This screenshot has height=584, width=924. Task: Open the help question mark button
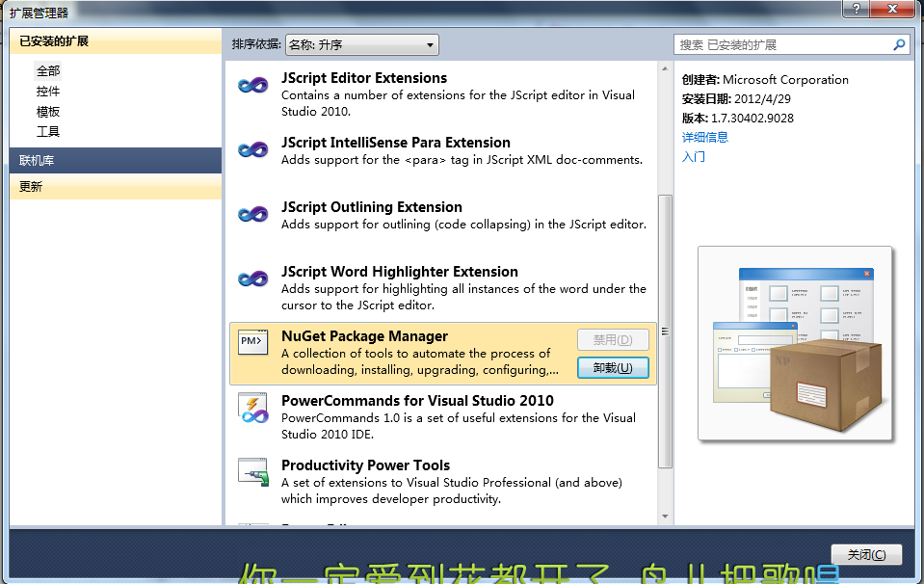tap(856, 9)
